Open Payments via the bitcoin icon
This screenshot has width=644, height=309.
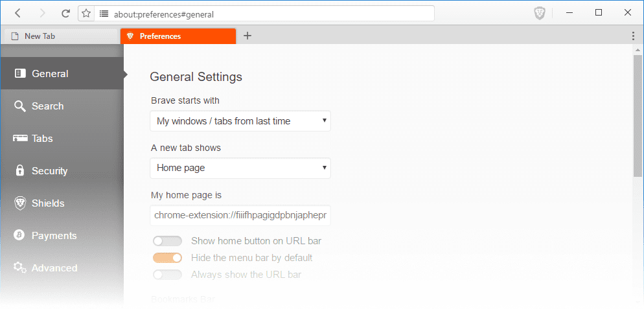[x=19, y=235]
